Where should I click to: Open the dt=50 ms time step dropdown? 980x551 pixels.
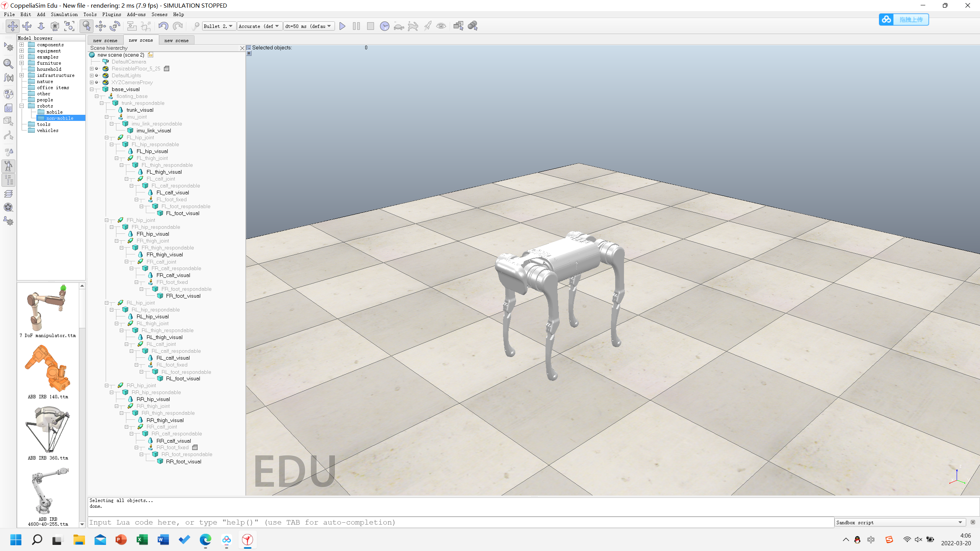pyautogui.click(x=309, y=26)
